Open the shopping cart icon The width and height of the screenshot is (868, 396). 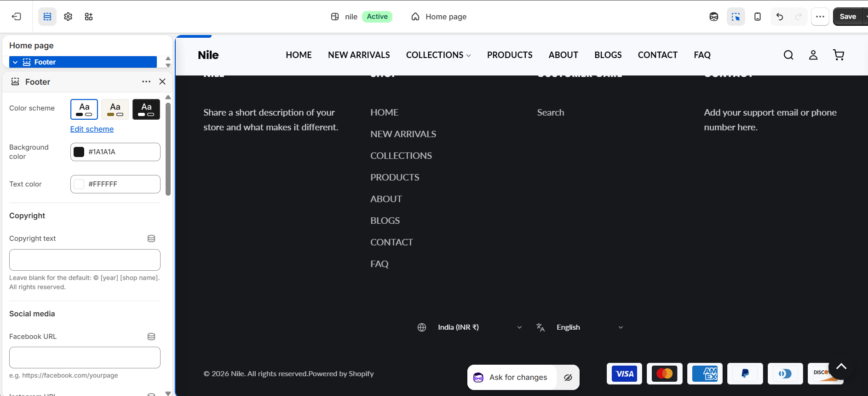point(839,55)
